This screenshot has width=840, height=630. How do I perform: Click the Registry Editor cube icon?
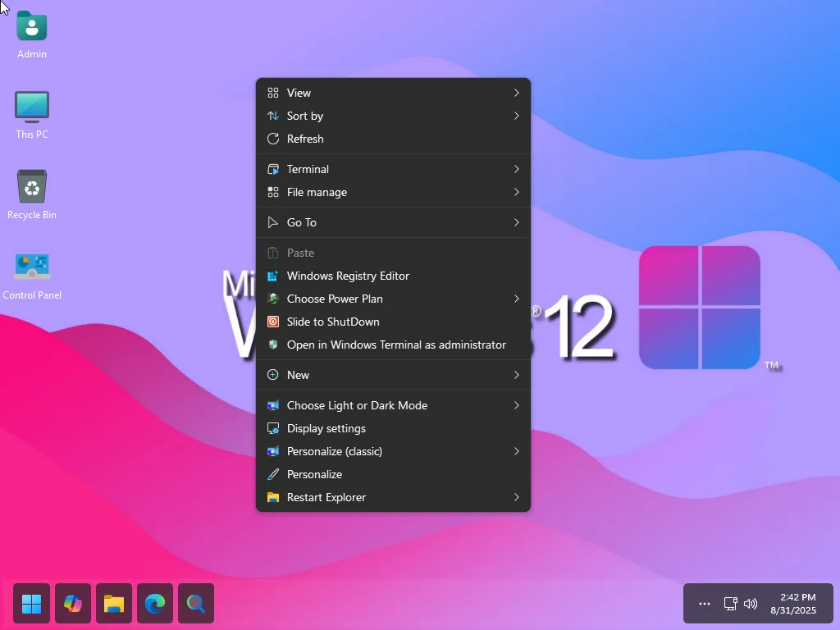pyautogui.click(x=273, y=276)
